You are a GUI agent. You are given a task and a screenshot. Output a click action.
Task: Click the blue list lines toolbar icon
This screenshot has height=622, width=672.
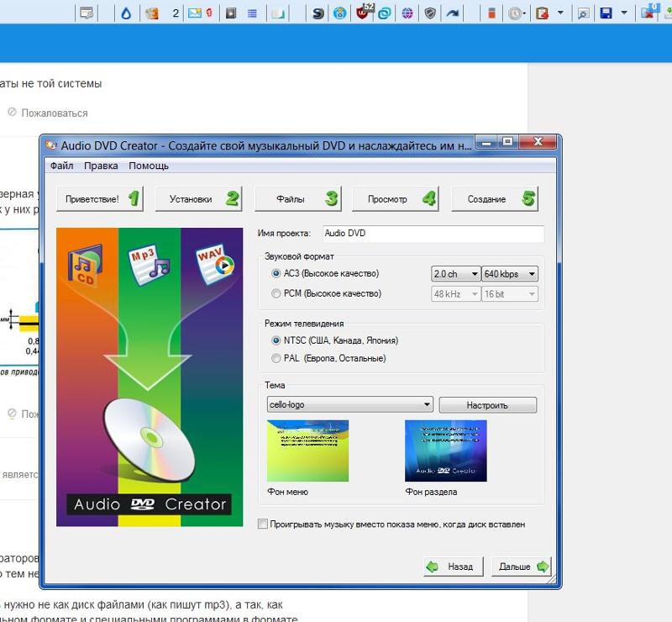click(x=253, y=13)
